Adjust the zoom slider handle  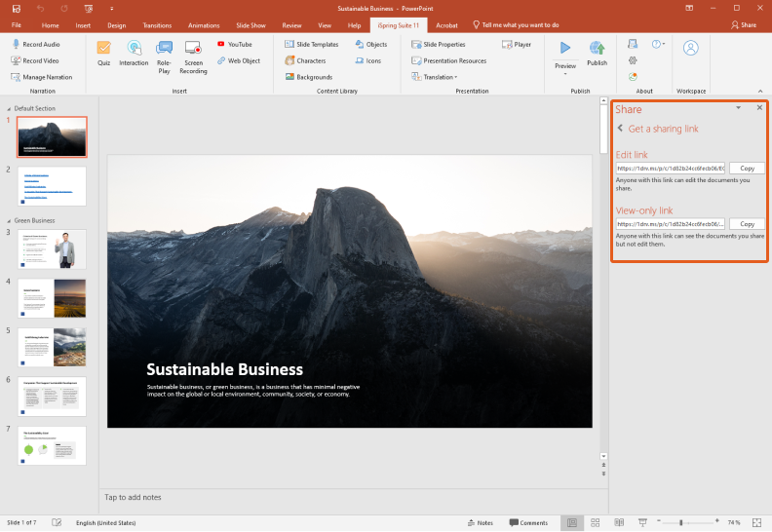[681, 522]
